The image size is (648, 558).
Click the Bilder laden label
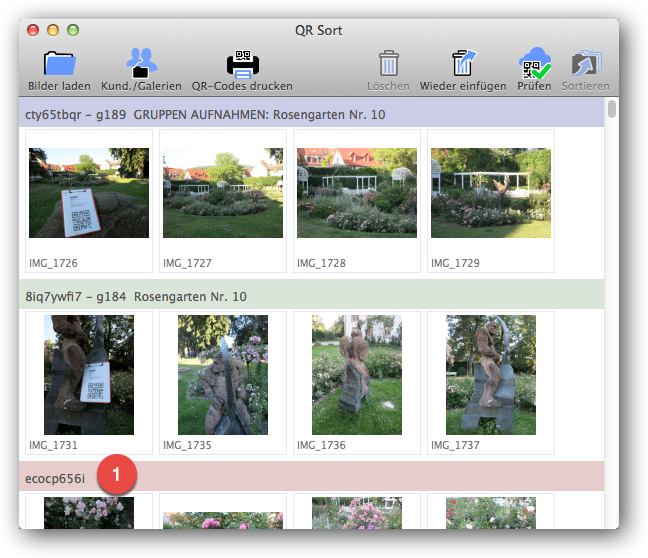(x=59, y=86)
